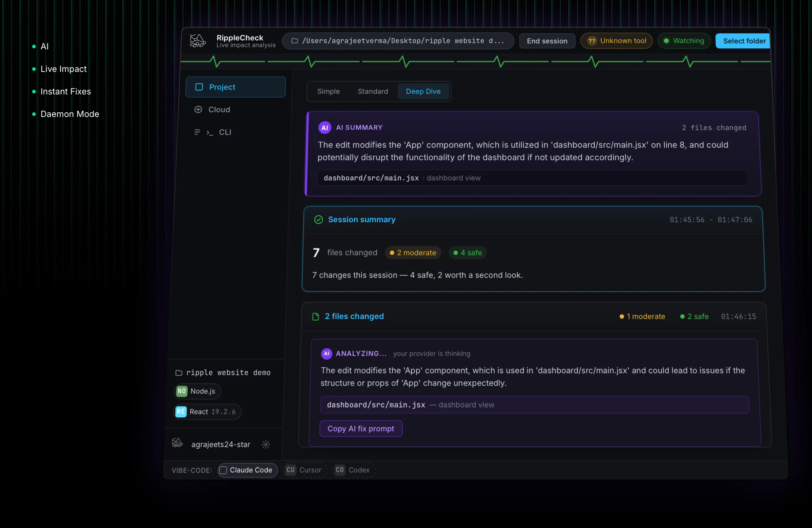Viewport: 812px width, 528px height.
Task: Select the Codex vibe-code option
Action: [354, 470]
